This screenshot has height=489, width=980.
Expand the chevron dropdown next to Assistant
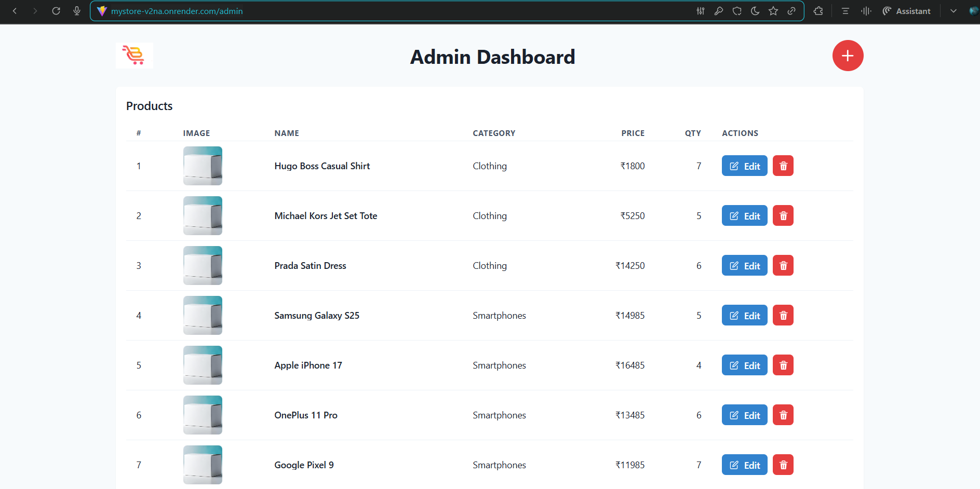click(x=954, y=11)
